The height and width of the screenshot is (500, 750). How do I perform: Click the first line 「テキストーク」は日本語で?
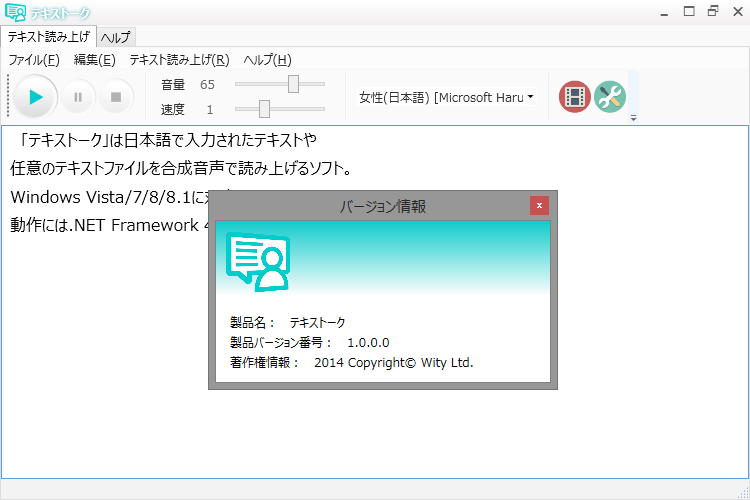tap(166, 140)
